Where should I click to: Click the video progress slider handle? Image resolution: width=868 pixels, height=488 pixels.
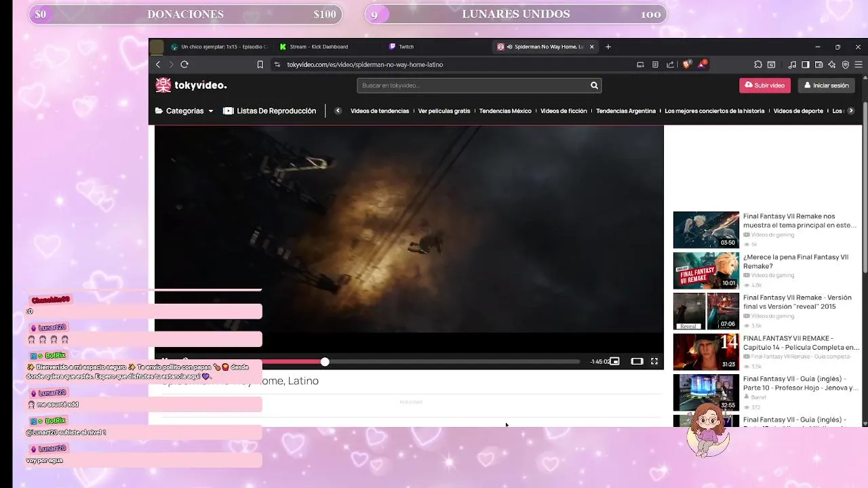point(325,362)
